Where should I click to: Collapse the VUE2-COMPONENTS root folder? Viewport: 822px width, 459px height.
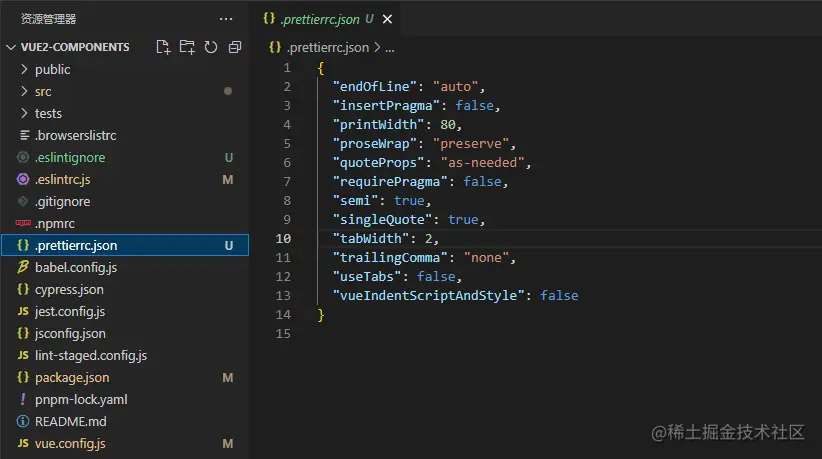coord(10,47)
